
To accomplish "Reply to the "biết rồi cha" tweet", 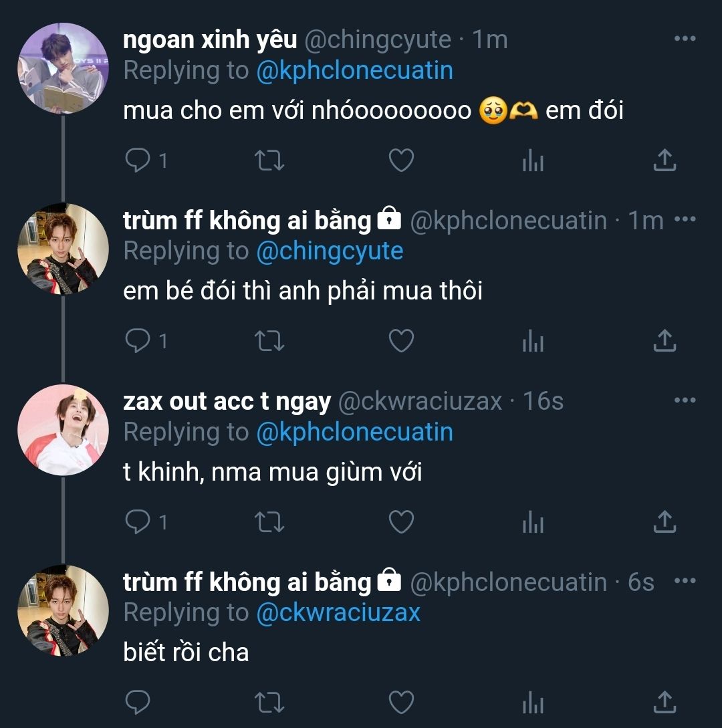I will 138,702.
